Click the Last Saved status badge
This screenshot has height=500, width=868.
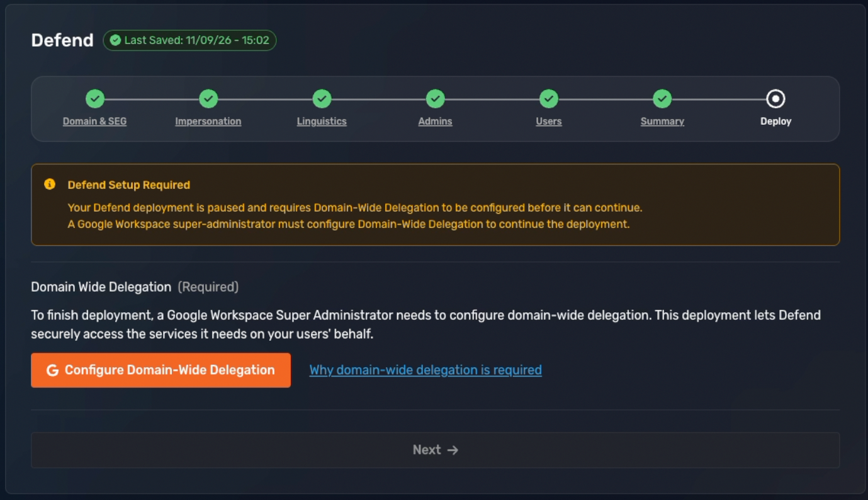[189, 40]
